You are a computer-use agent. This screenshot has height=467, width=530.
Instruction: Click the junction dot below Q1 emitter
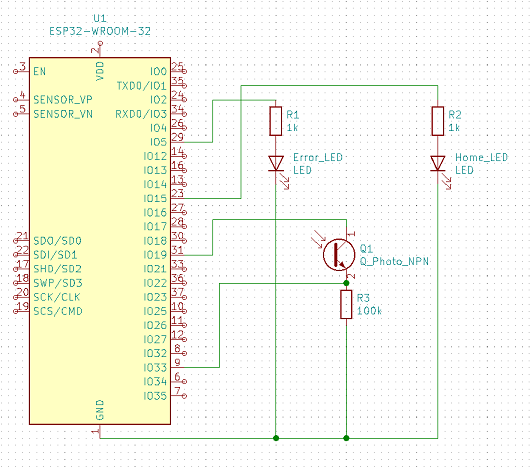tap(346, 283)
